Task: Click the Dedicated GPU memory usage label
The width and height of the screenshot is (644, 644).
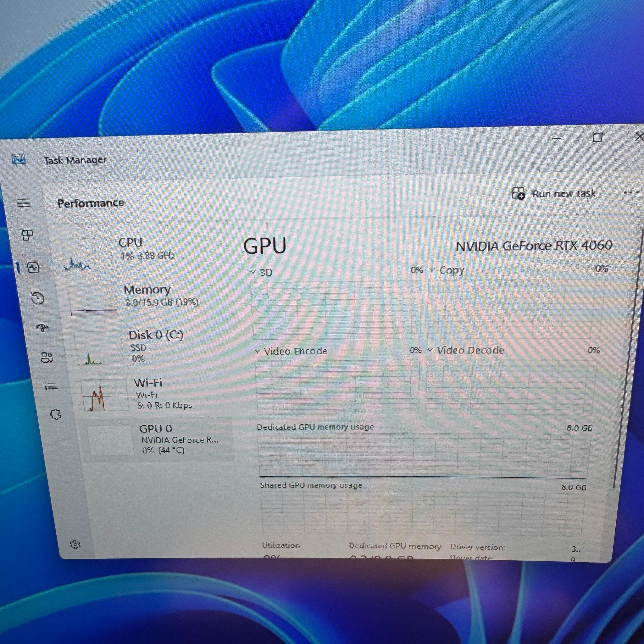Action: click(315, 427)
